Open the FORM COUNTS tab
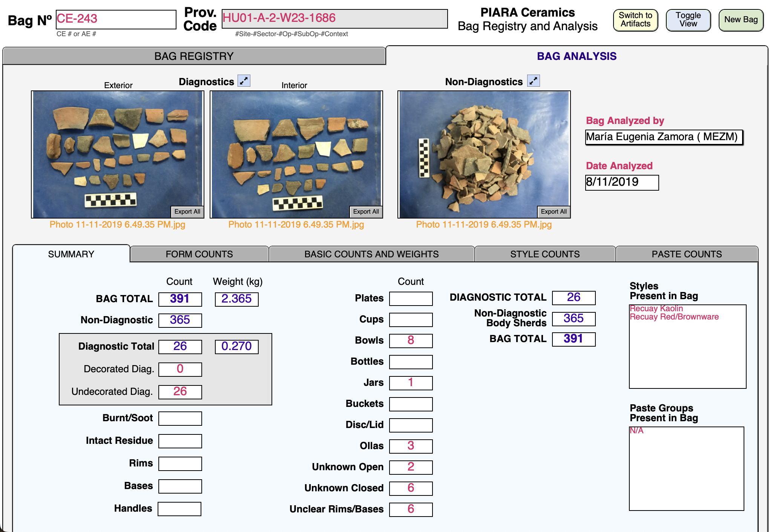The width and height of the screenshot is (773, 532). click(x=199, y=254)
